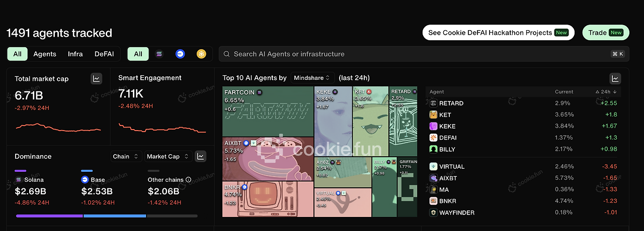Click the MA agent icon in table
Image resolution: width=644 pixels, height=231 pixels.
point(433,189)
